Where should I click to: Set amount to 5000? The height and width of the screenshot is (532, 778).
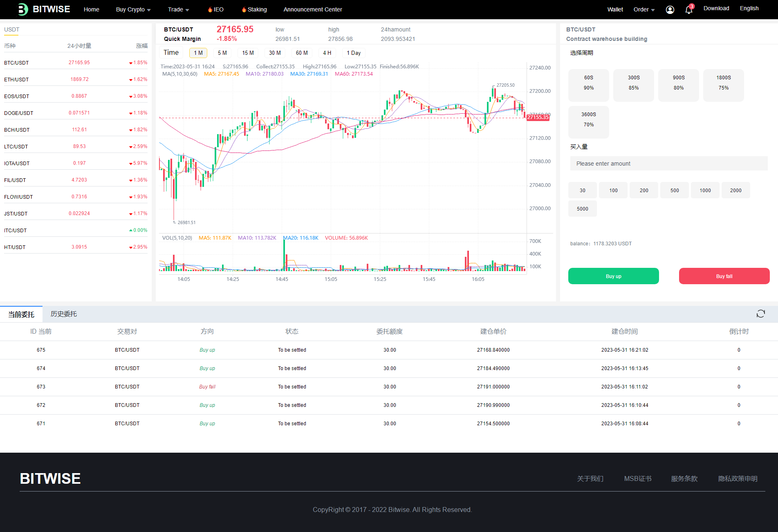(583, 209)
